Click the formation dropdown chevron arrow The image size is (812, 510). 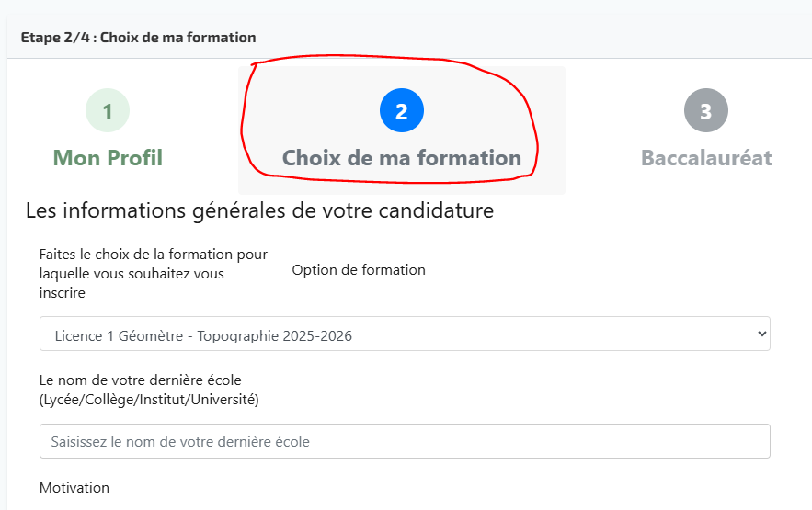761,334
